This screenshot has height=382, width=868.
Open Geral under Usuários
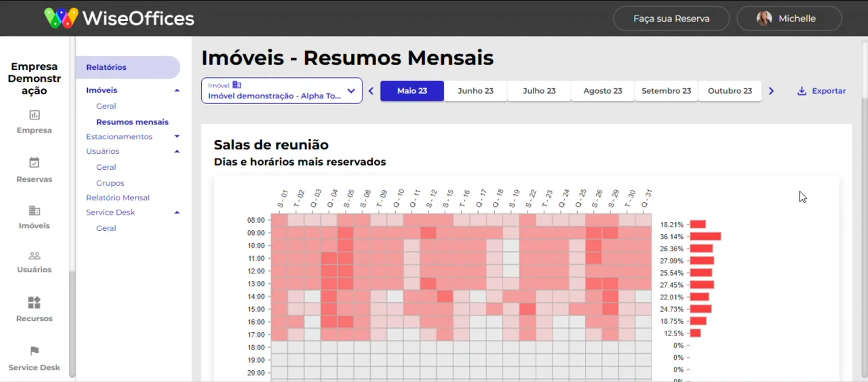(106, 167)
